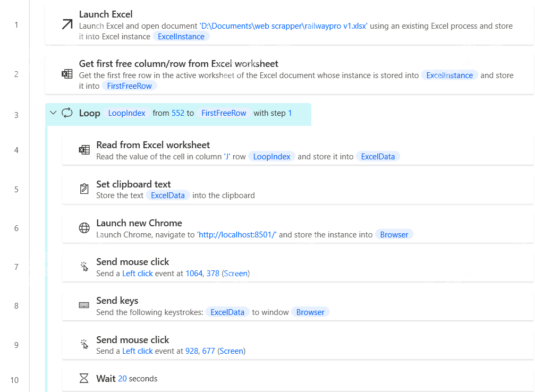The height and width of the screenshot is (392, 535).
Task: Click Browser variable in Launch new Chrome step
Action: click(x=394, y=235)
